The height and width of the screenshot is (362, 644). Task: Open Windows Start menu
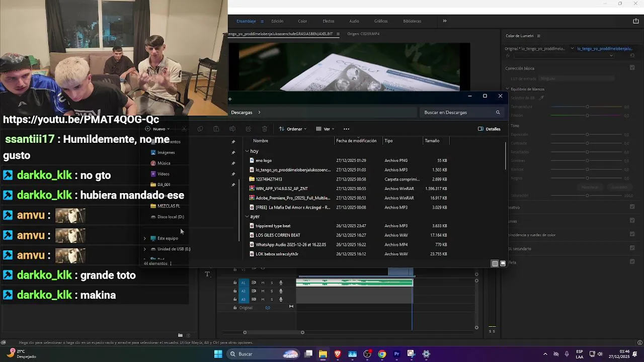[218, 354]
